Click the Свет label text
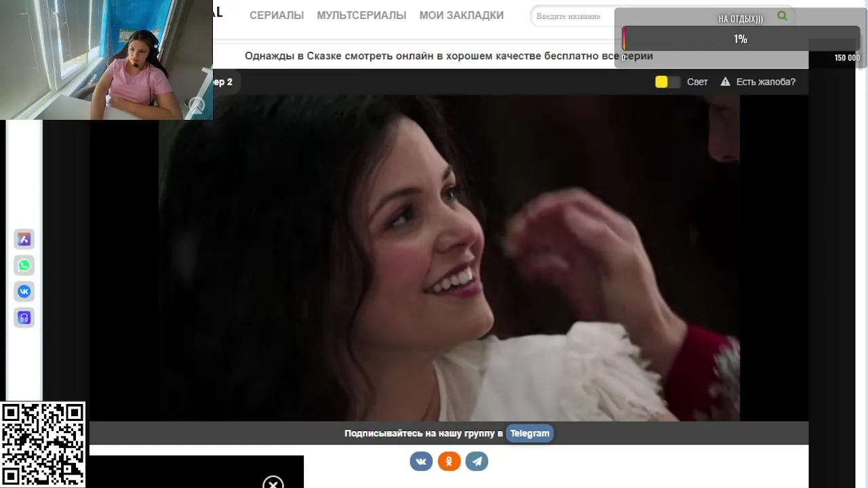Image resolution: width=868 pixels, height=488 pixels. click(x=697, y=82)
